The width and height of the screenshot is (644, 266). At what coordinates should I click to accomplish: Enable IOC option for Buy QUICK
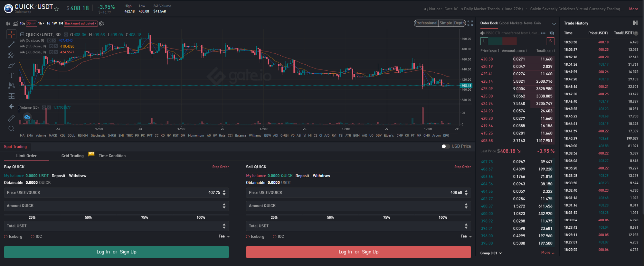tap(33, 236)
